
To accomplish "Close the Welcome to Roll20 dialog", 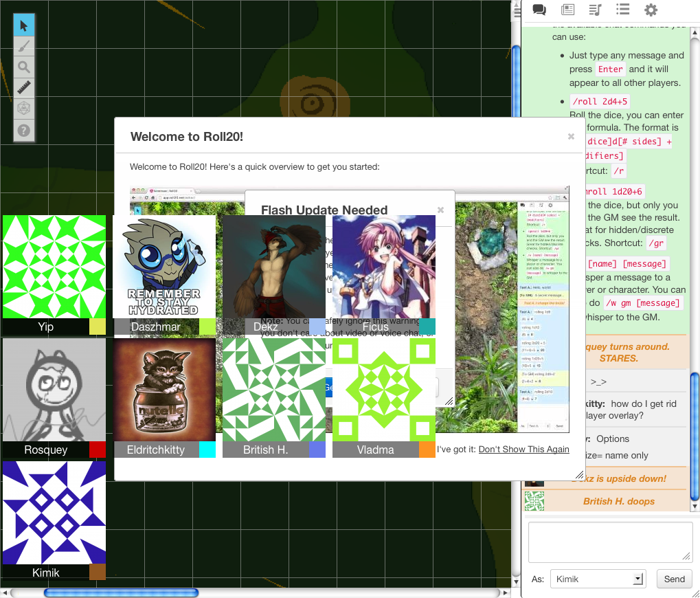I will (571, 136).
